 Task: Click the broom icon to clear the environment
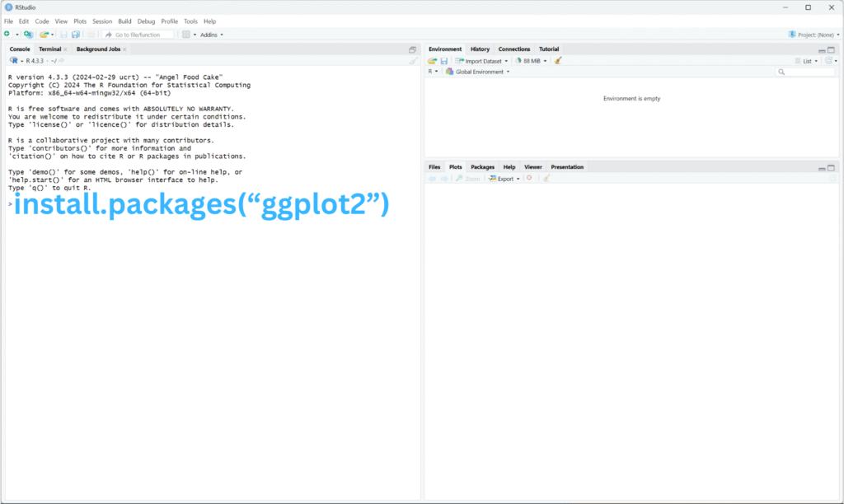pyautogui.click(x=558, y=61)
